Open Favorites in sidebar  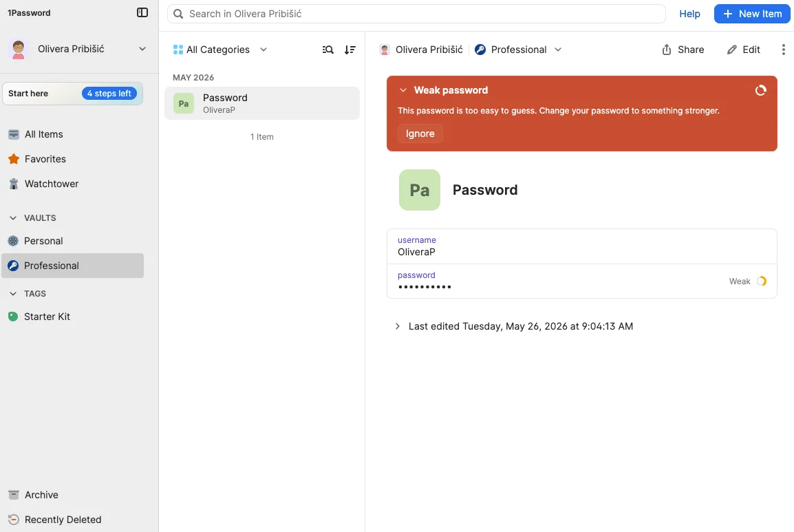pos(73,159)
